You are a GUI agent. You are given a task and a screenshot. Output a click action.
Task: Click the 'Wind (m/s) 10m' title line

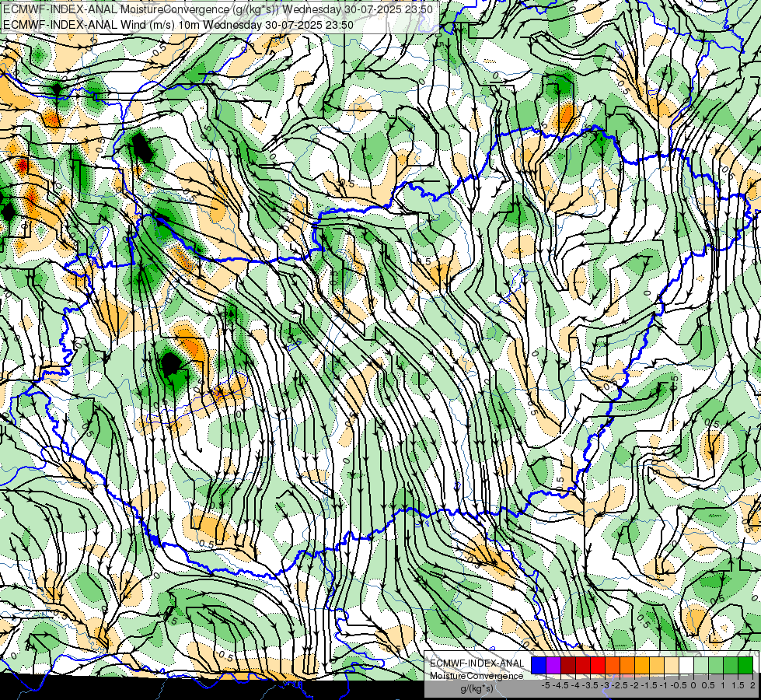(x=178, y=25)
